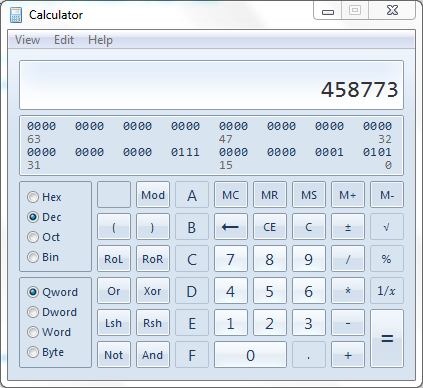Subtract from memory with M-
Screen dimensions: 423x388
tap(387, 195)
